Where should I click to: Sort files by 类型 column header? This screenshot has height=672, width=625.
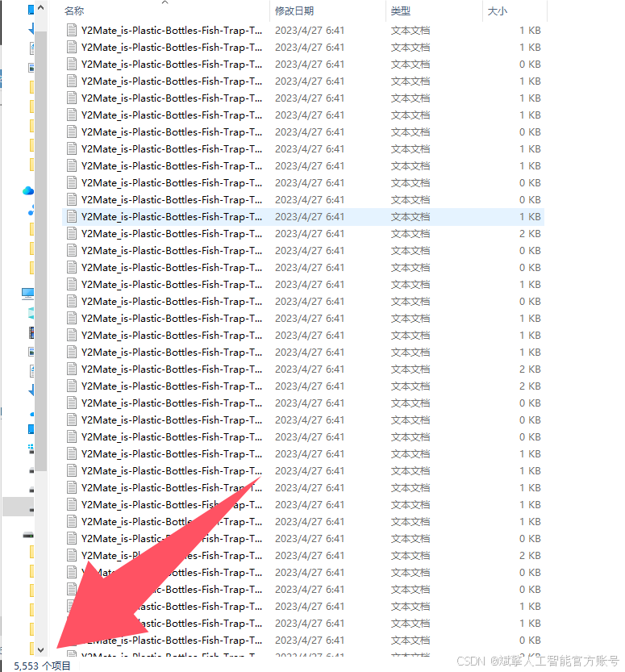[401, 10]
